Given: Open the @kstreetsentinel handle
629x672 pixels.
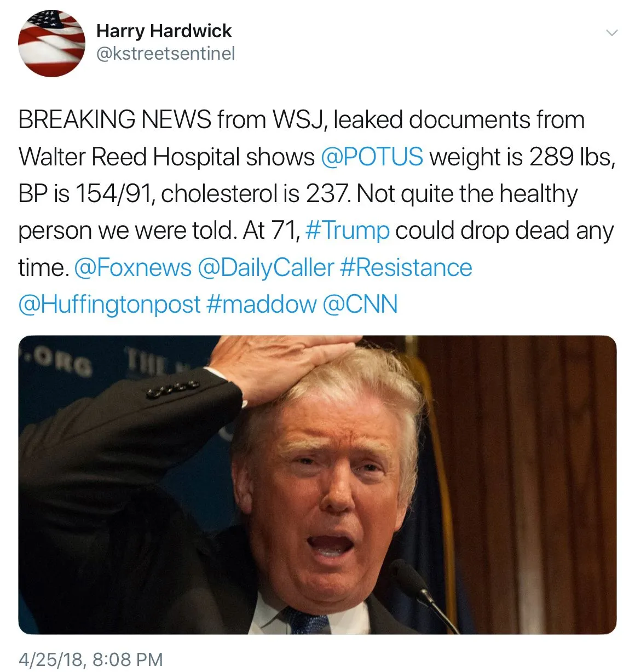Looking at the screenshot, I should [166, 54].
